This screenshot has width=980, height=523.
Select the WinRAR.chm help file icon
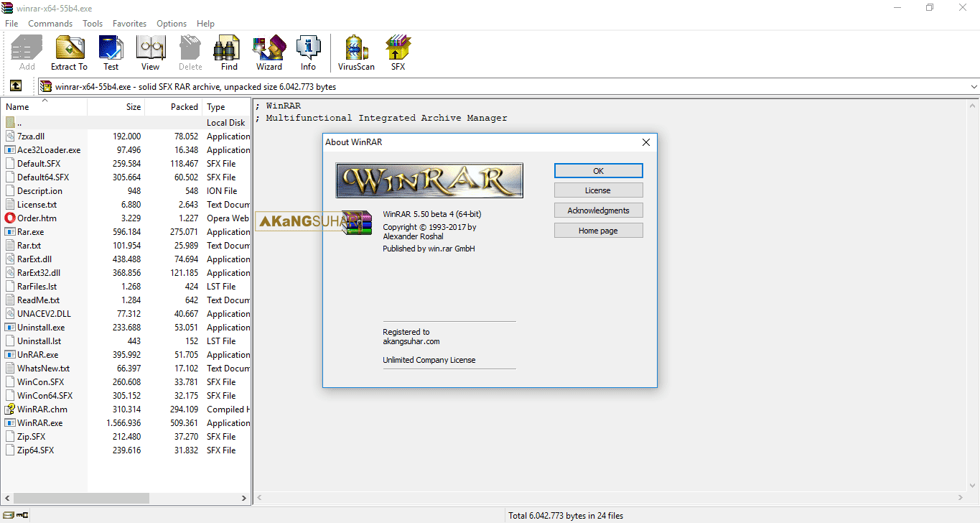[10, 409]
